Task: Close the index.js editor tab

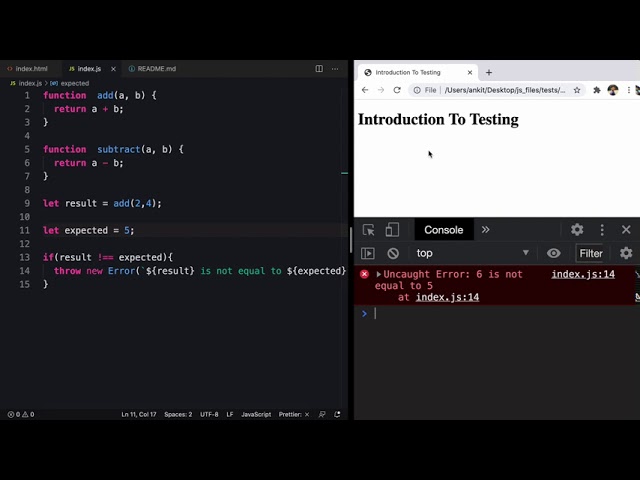Action: click(x=113, y=69)
